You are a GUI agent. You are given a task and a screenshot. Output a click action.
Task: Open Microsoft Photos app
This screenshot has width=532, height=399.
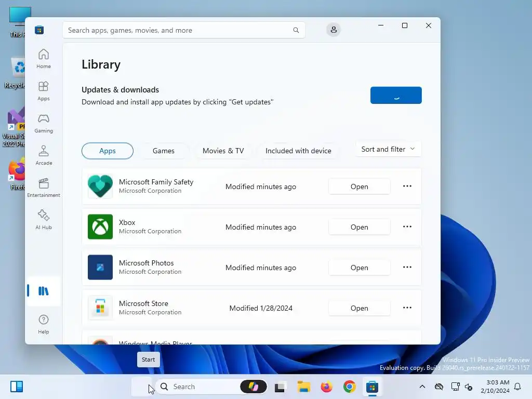coord(360,268)
